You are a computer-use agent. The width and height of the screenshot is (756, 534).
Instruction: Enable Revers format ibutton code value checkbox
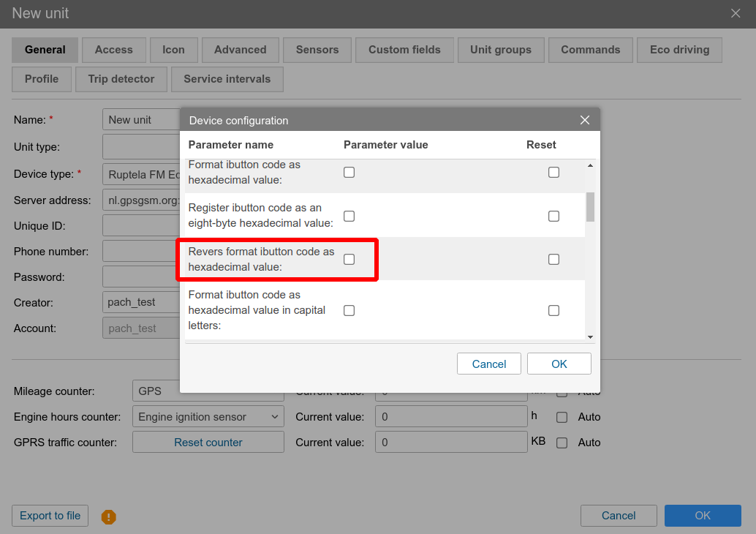(349, 260)
